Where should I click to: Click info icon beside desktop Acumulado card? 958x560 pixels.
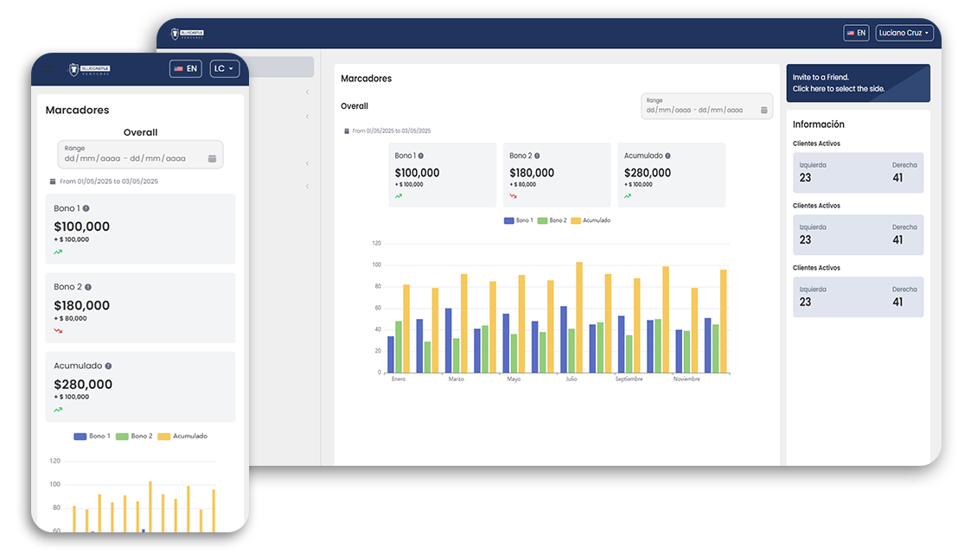coord(667,156)
